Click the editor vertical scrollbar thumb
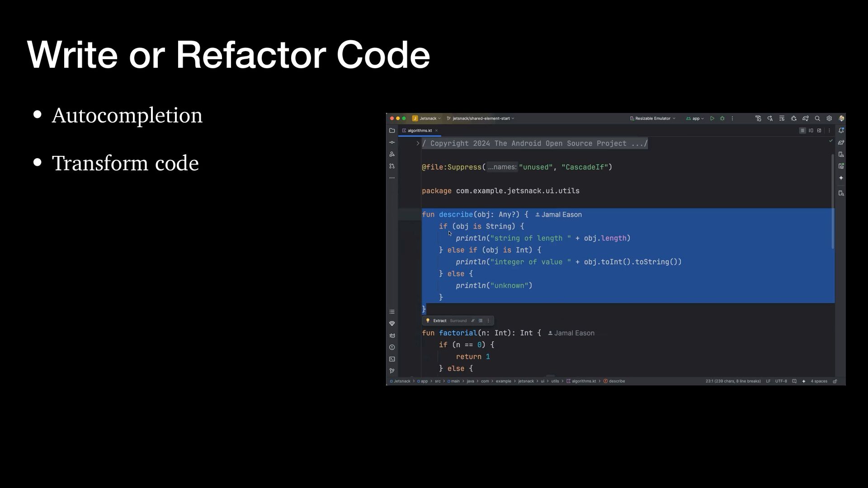The height and width of the screenshot is (488, 868). pyautogui.click(x=833, y=201)
